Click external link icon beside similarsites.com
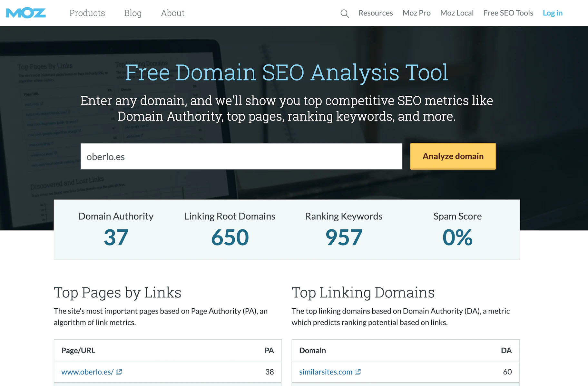 358,372
